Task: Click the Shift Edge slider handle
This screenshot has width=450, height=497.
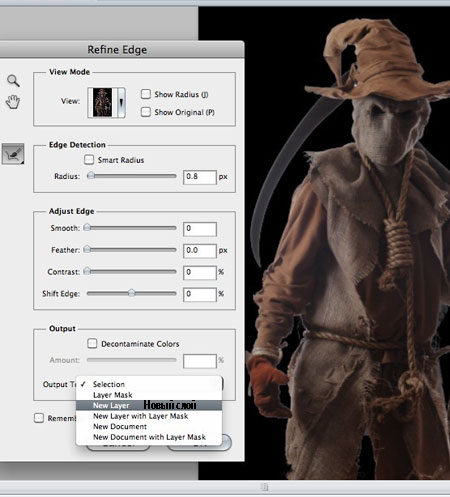Action: [132, 293]
